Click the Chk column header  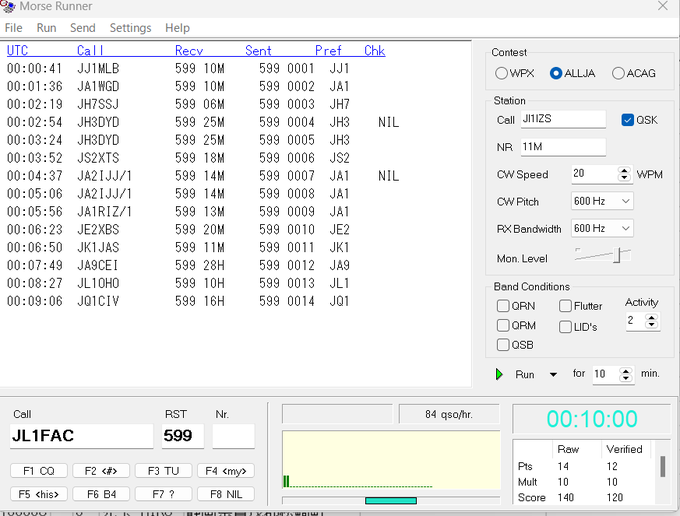coord(375,51)
